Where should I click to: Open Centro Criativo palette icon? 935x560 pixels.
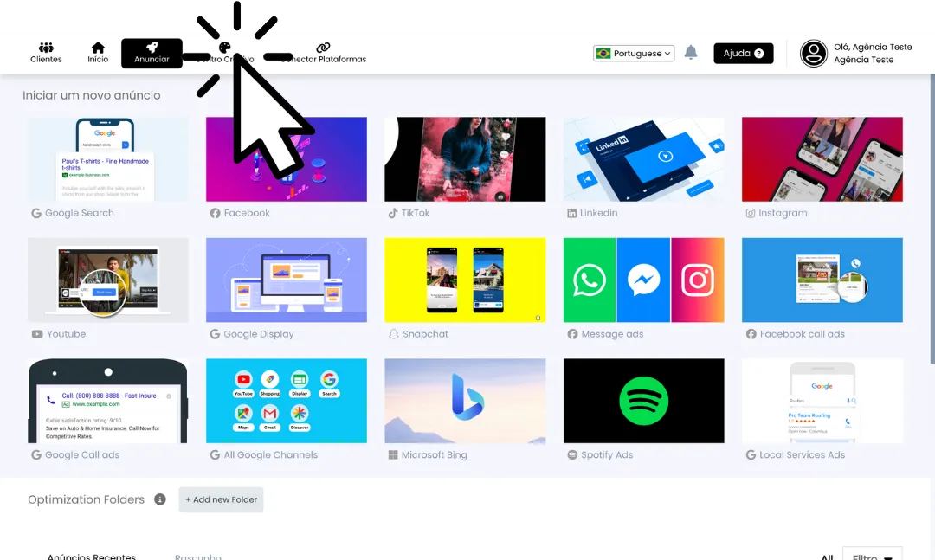click(224, 48)
